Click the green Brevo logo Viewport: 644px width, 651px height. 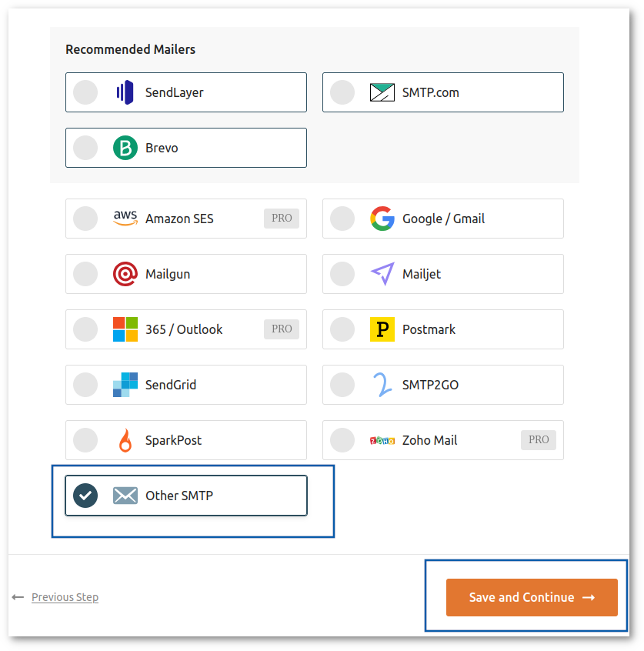125,148
